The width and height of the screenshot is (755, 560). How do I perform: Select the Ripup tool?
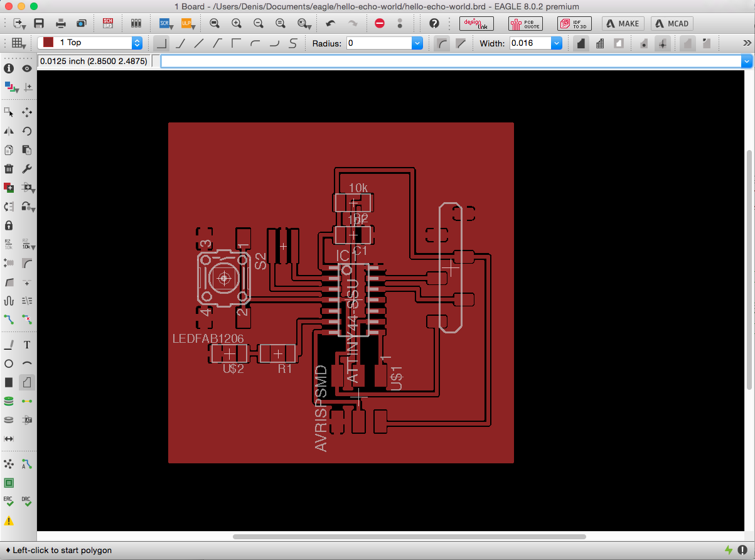tap(27, 319)
